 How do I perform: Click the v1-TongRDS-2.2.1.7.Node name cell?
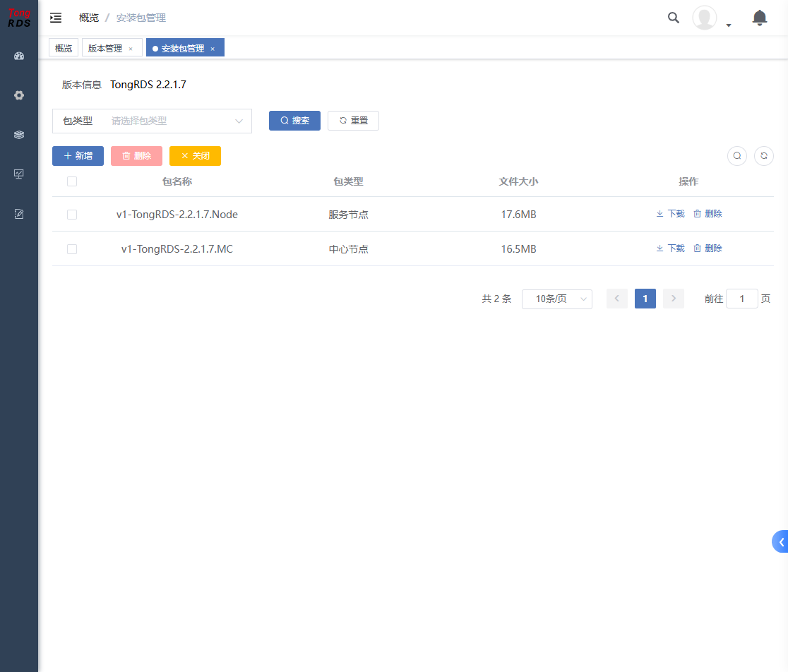pyautogui.click(x=177, y=215)
